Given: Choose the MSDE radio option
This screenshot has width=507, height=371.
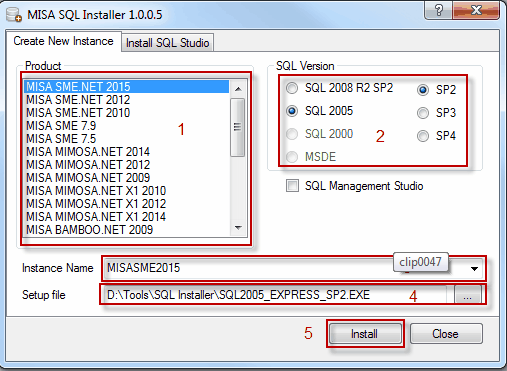Looking at the screenshot, I should pos(292,157).
